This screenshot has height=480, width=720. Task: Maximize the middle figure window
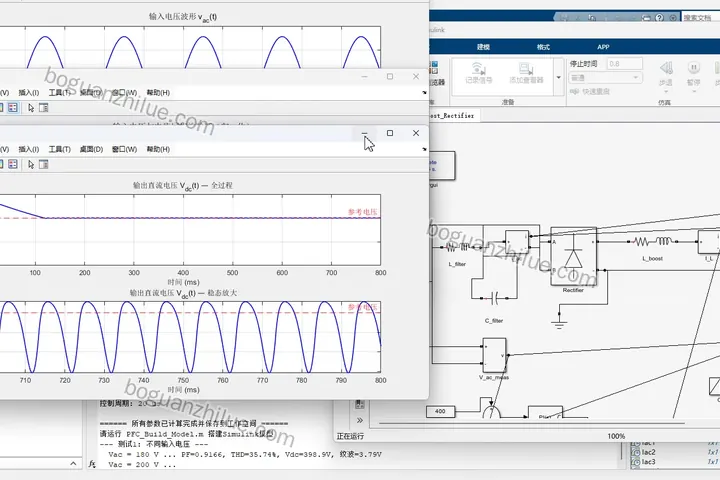pyautogui.click(x=390, y=77)
